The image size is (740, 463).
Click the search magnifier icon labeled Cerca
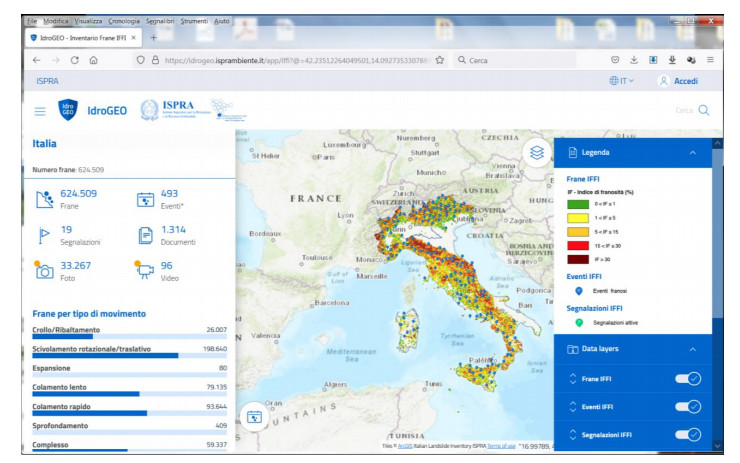[x=704, y=111]
